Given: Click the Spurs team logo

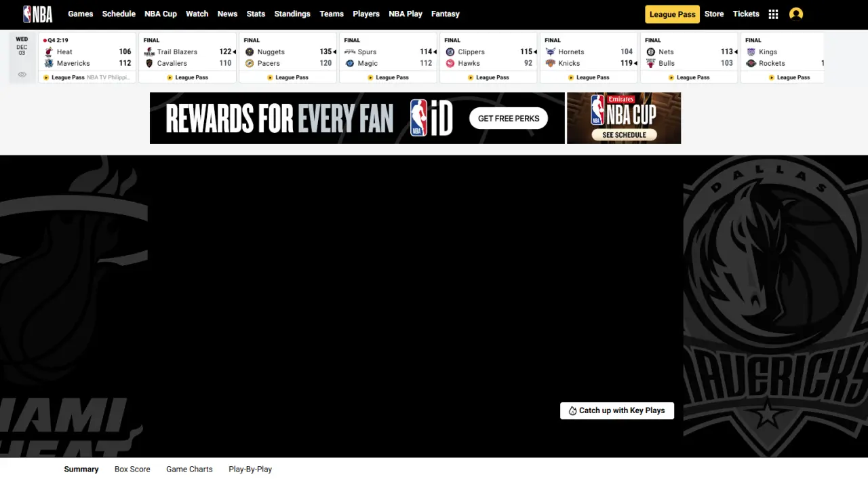Looking at the screenshot, I should (x=350, y=52).
